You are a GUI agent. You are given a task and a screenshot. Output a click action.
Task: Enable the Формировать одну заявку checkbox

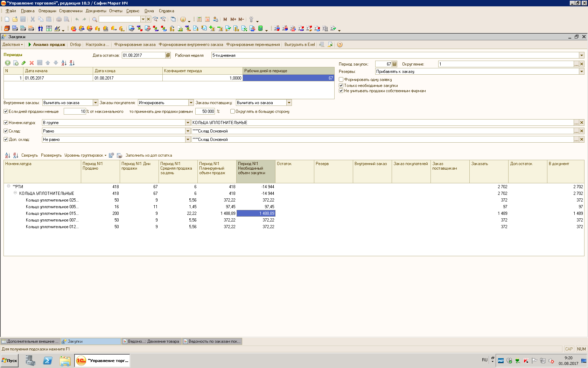tap(341, 80)
